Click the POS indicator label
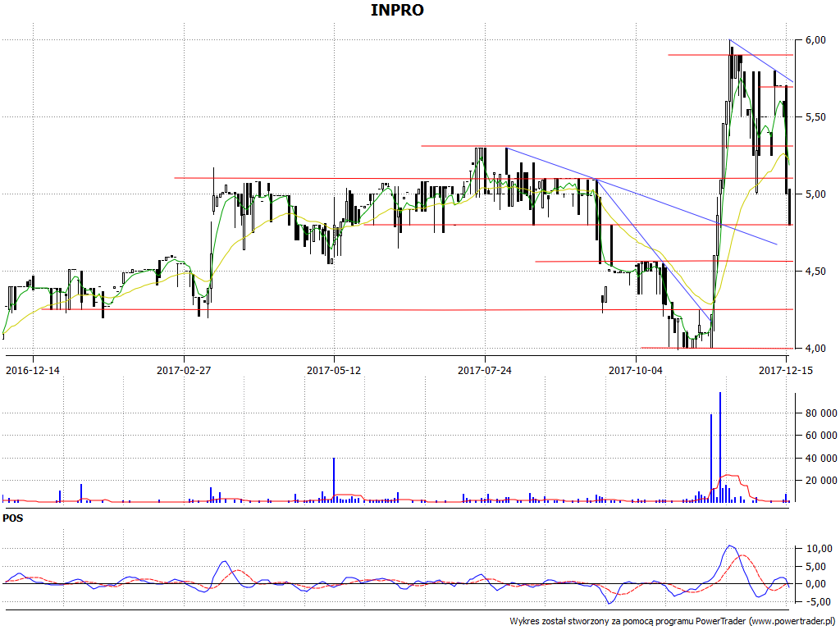 (13, 518)
